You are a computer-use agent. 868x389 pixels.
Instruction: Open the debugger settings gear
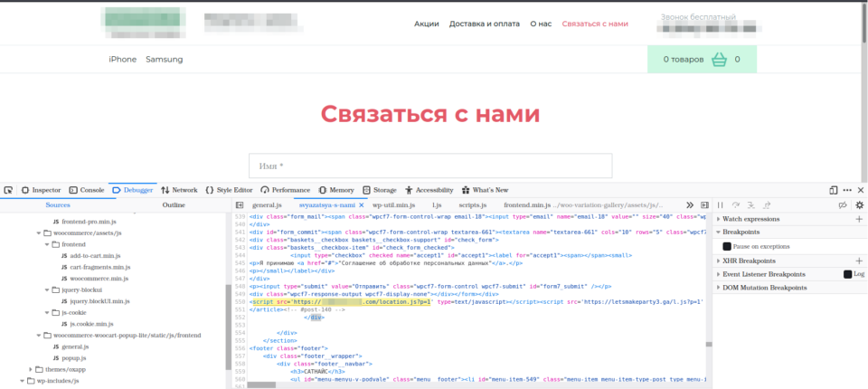pos(859,205)
